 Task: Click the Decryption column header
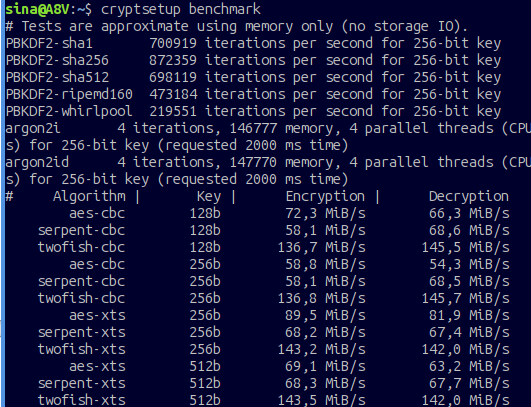[469, 196]
